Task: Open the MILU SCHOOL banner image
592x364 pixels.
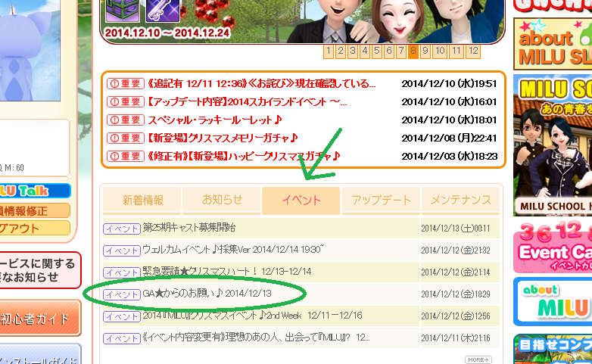Action: (553, 144)
